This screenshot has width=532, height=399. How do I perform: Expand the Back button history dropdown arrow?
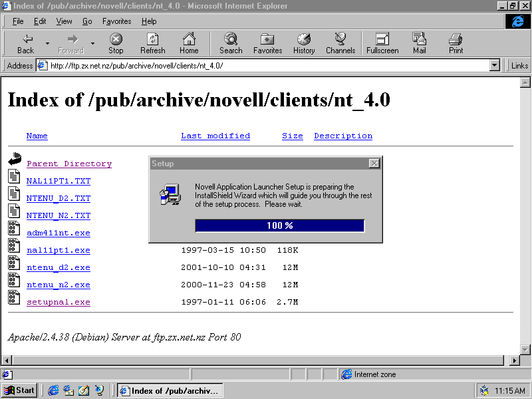coord(47,43)
